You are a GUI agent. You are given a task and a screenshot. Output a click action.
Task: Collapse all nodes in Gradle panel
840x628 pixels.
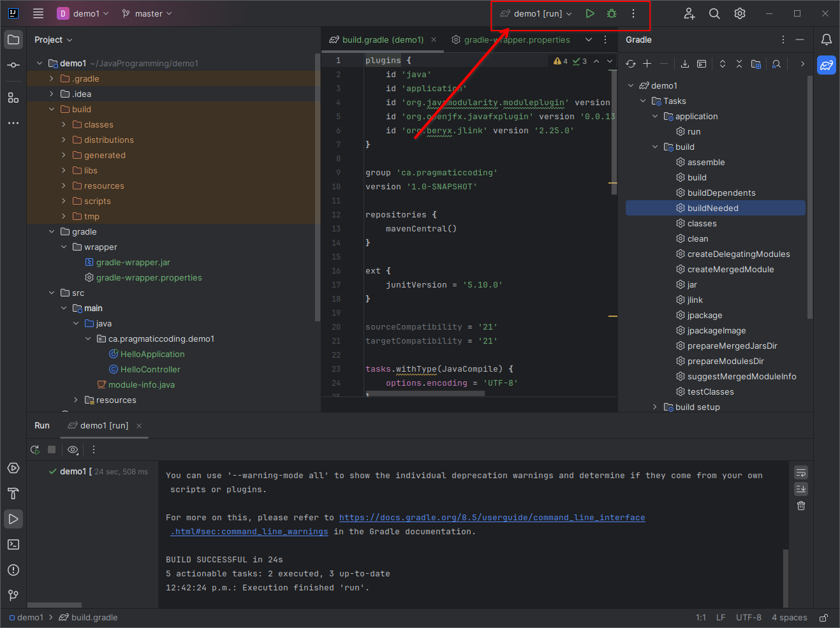click(739, 64)
